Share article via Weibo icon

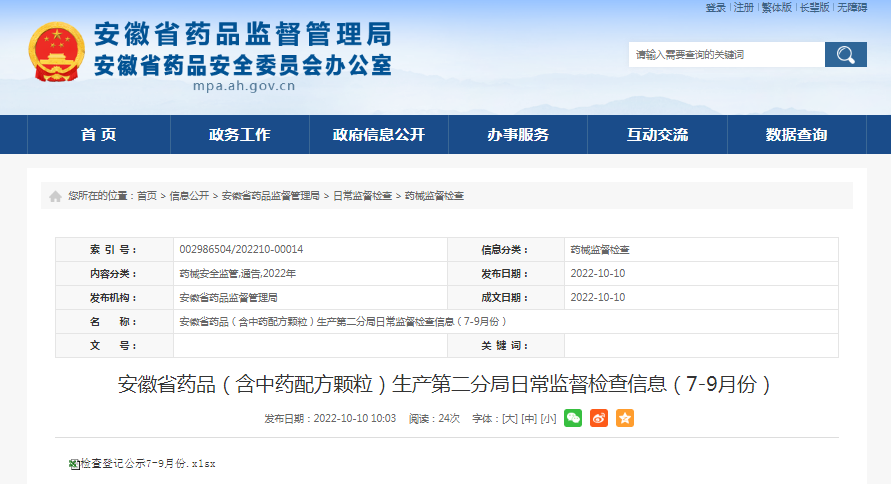599,418
